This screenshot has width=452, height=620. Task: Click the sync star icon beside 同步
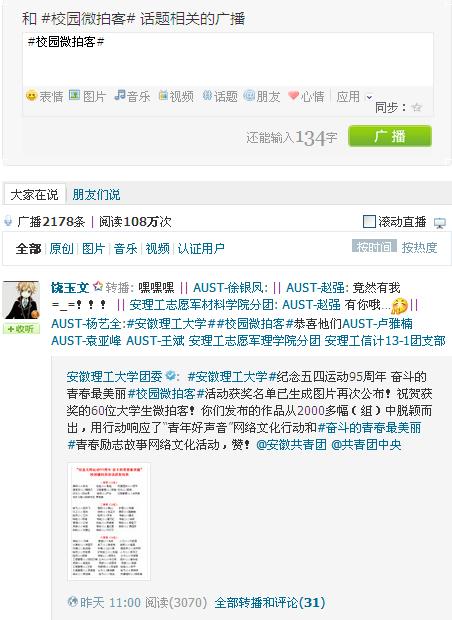tap(416, 107)
